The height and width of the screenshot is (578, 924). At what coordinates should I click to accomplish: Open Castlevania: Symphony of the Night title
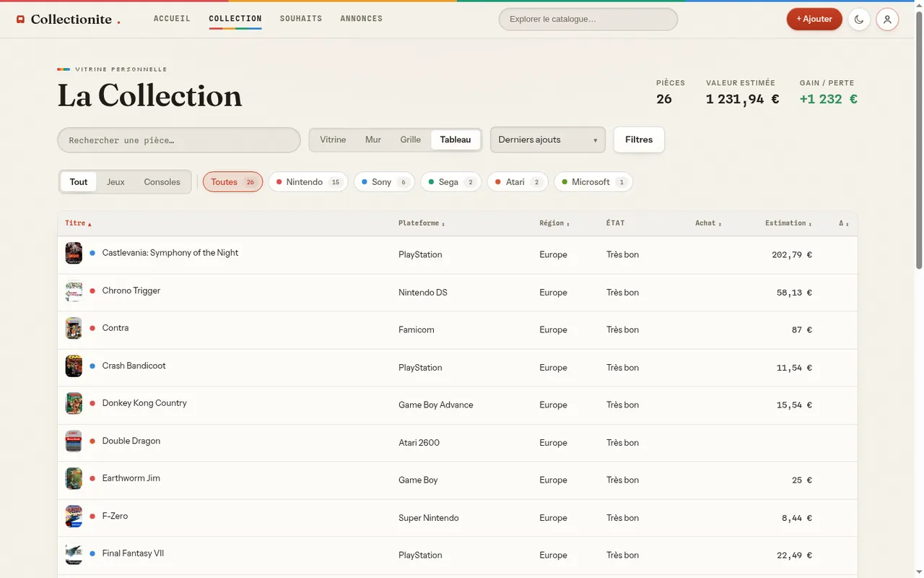170,253
